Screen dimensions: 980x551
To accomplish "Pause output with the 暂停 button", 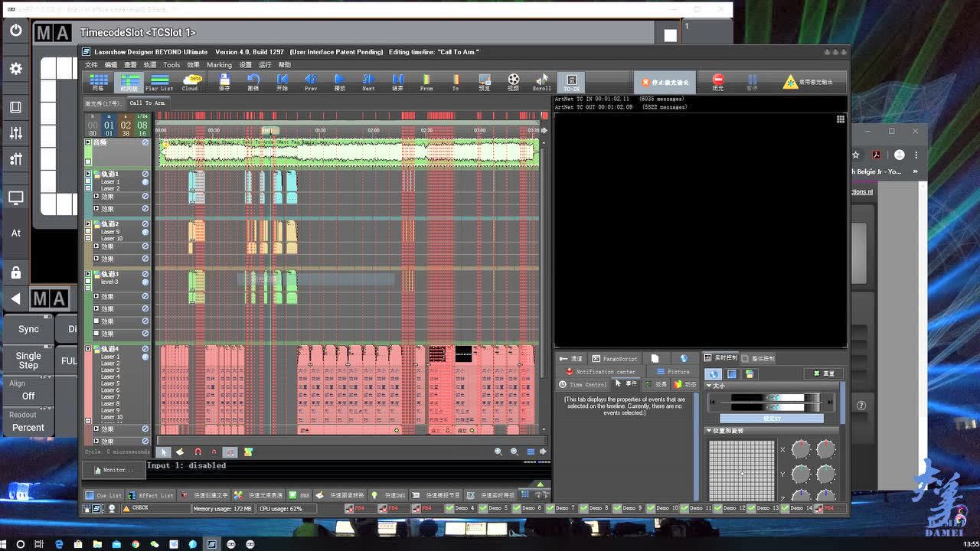I will (752, 82).
